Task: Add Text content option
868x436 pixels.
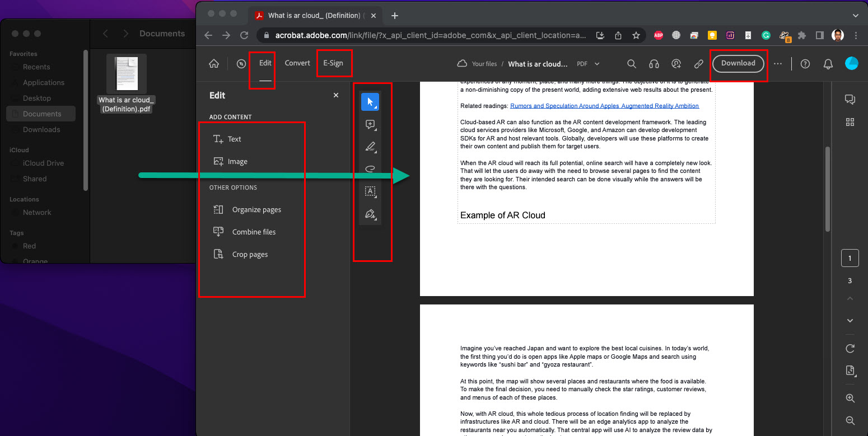Action: pos(227,139)
